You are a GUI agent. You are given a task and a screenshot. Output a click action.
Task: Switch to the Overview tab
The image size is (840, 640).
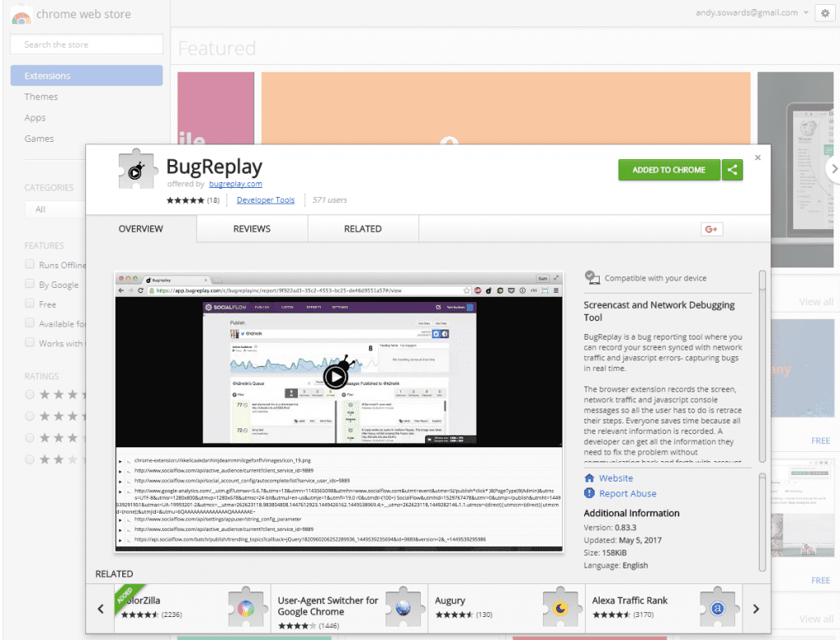[141, 229]
